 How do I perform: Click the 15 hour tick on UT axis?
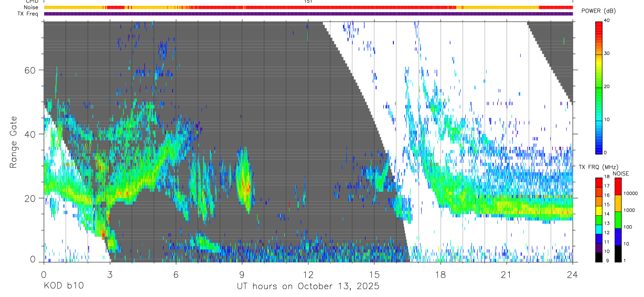click(x=374, y=274)
